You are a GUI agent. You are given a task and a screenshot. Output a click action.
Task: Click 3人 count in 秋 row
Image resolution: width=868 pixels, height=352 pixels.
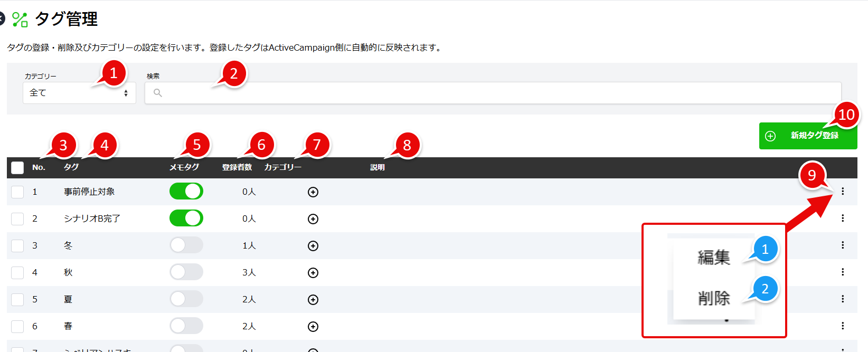pyautogui.click(x=249, y=272)
